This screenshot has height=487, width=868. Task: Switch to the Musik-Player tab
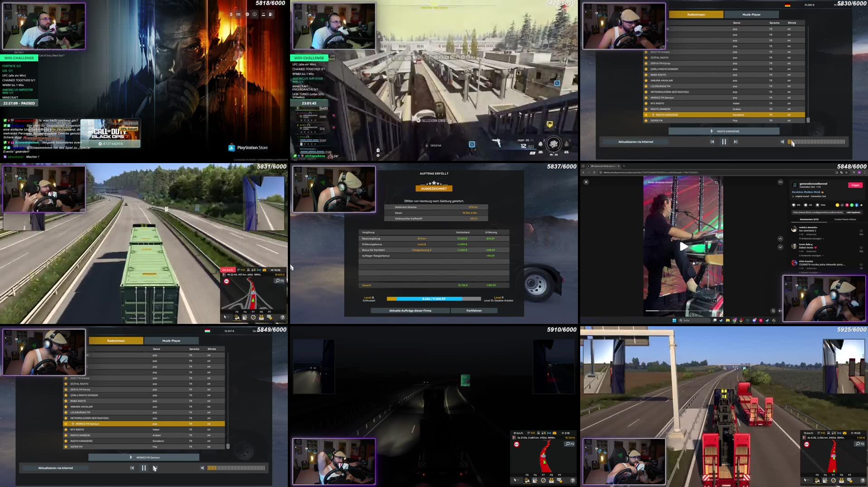coord(752,14)
